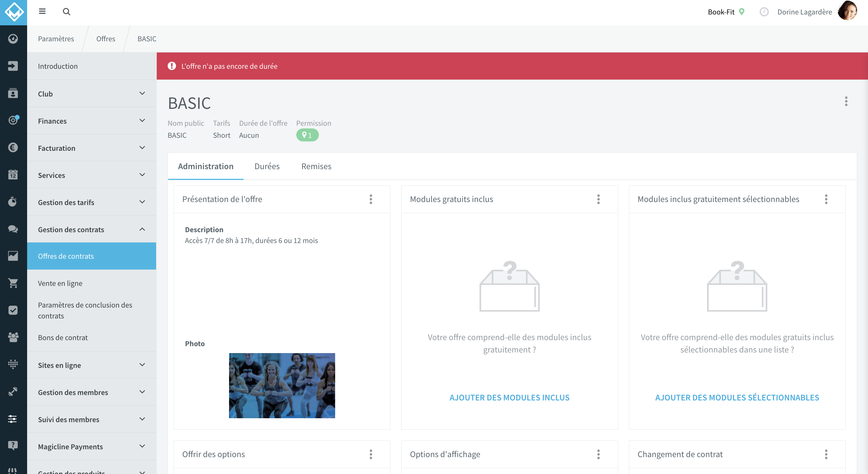Go to Offres breadcrumb

pyautogui.click(x=106, y=39)
